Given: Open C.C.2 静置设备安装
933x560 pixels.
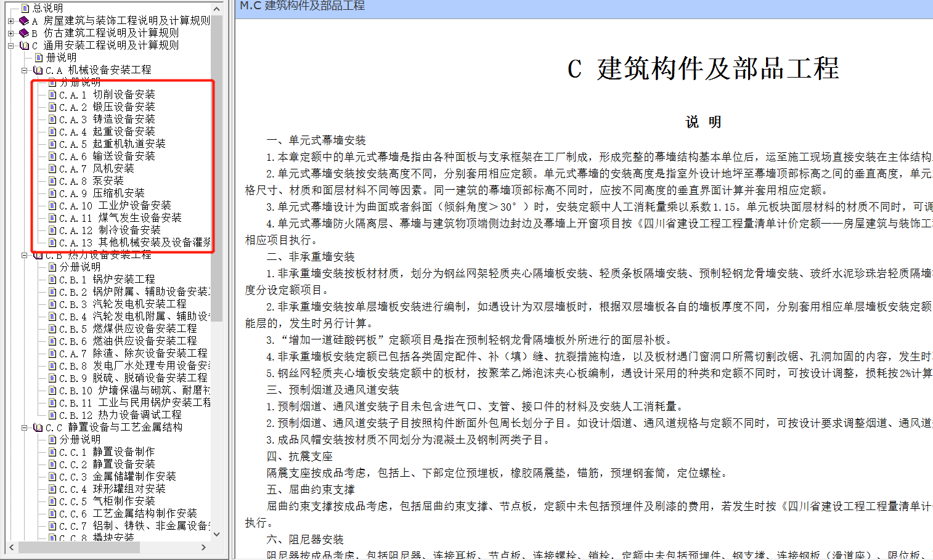Looking at the screenshot, I should 107,464.
